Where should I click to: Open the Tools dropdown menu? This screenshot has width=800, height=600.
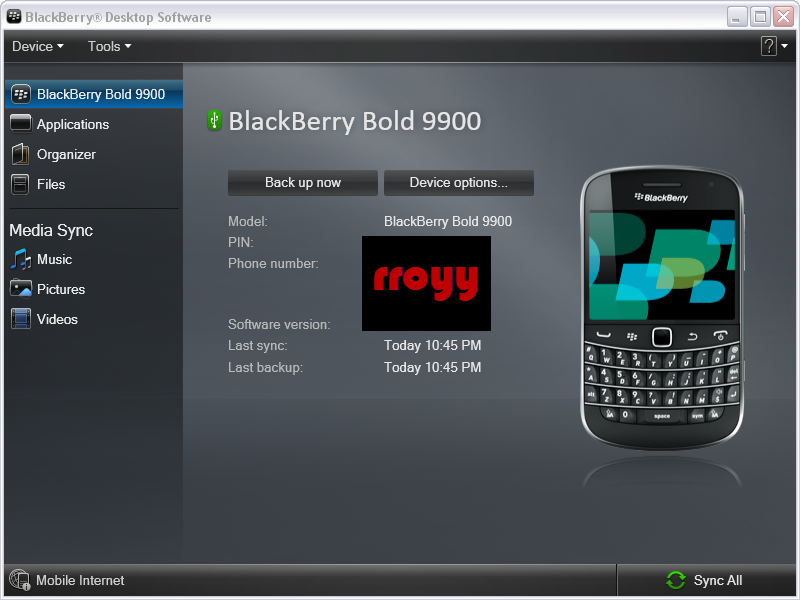pos(108,46)
